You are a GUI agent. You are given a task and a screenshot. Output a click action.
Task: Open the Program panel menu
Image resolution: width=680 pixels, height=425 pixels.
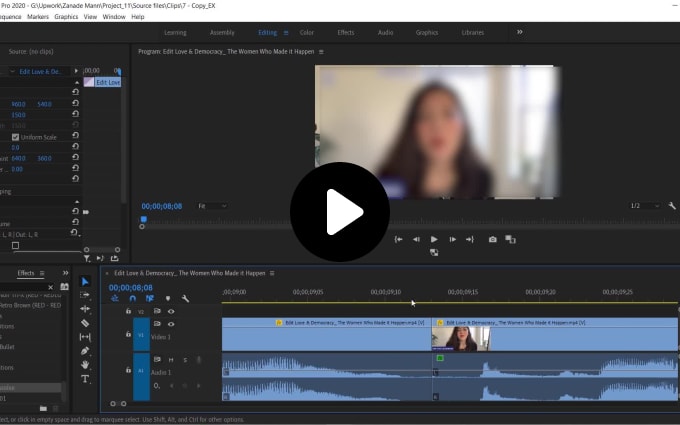(x=321, y=52)
